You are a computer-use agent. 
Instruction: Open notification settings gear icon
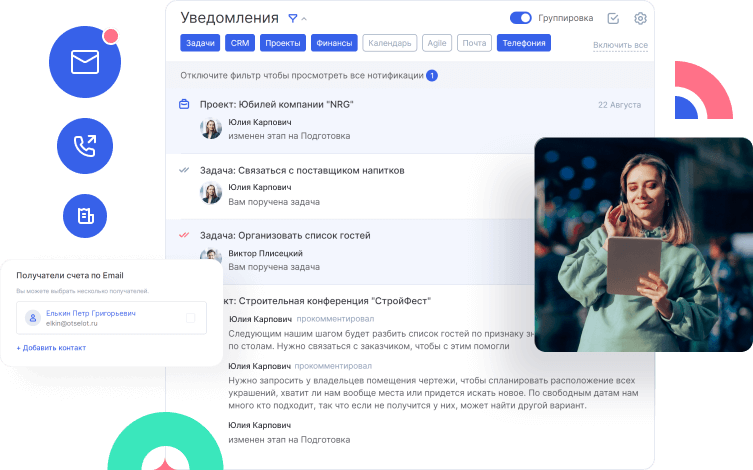pyautogui.click(x=640, y=18)
